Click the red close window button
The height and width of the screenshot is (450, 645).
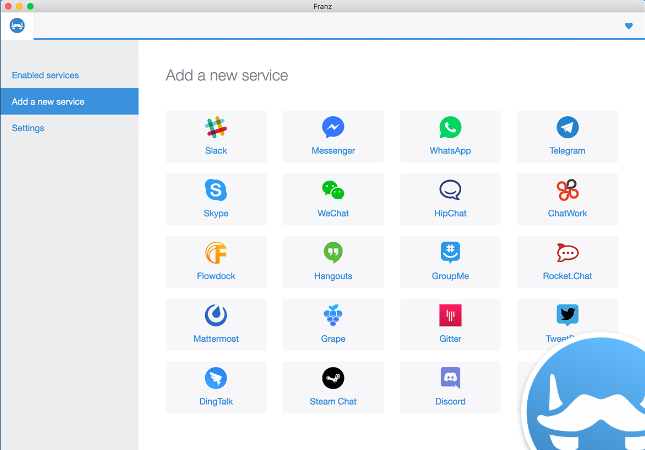(8, 6)
